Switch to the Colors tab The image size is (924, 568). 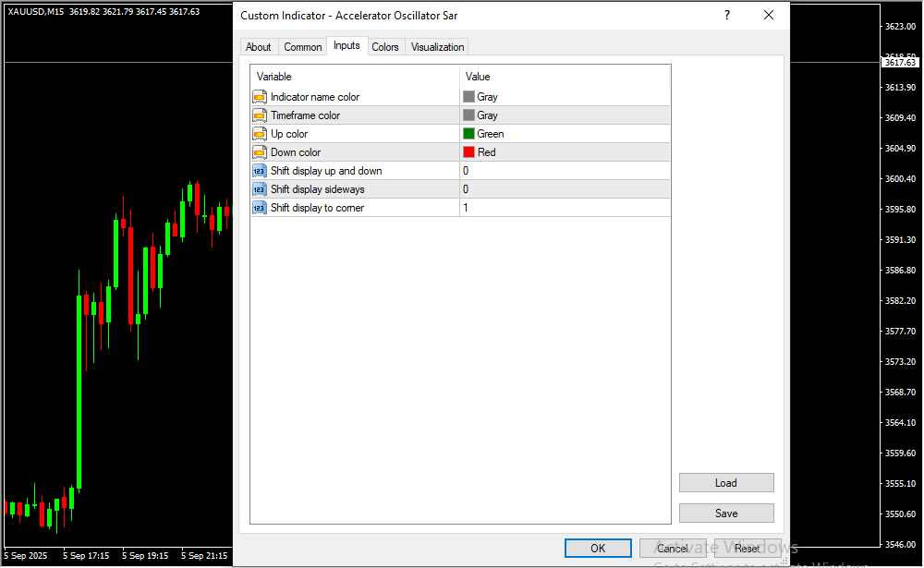pos(385,47)
